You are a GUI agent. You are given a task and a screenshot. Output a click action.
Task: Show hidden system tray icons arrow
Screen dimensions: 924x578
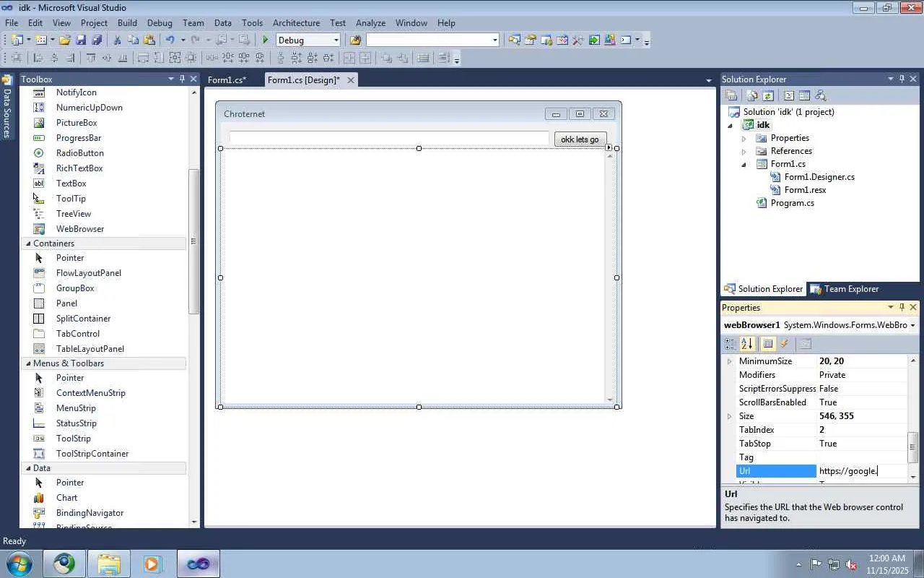tap(798, 564)
